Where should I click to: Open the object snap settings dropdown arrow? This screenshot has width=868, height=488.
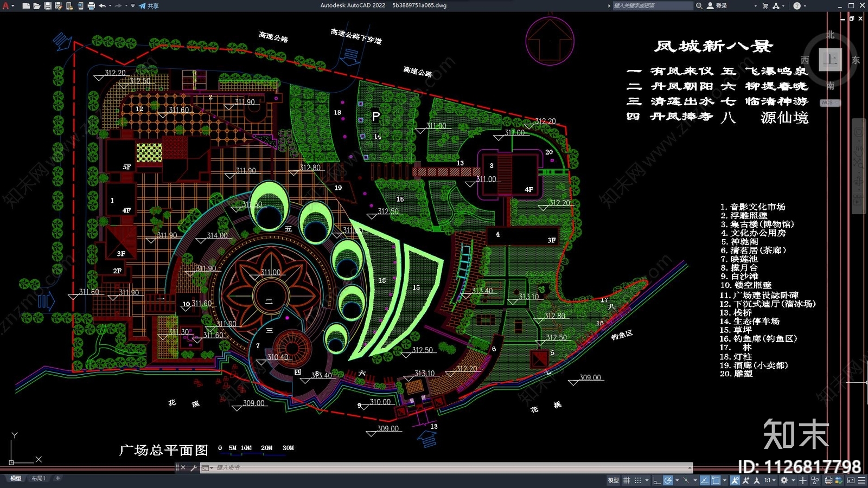coord(725,480)
